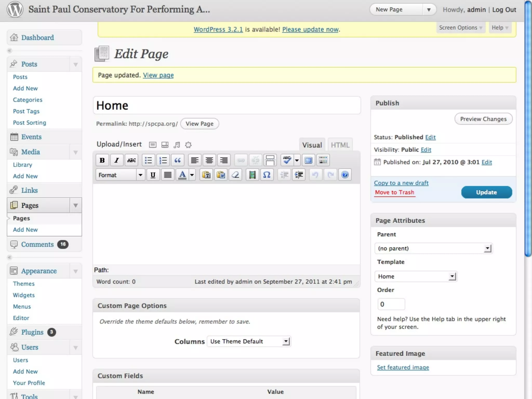Image resolution: width=532 pixels, height=399 pixels.
Task: Insert a blockquote with quote icon
Action: 178,160
